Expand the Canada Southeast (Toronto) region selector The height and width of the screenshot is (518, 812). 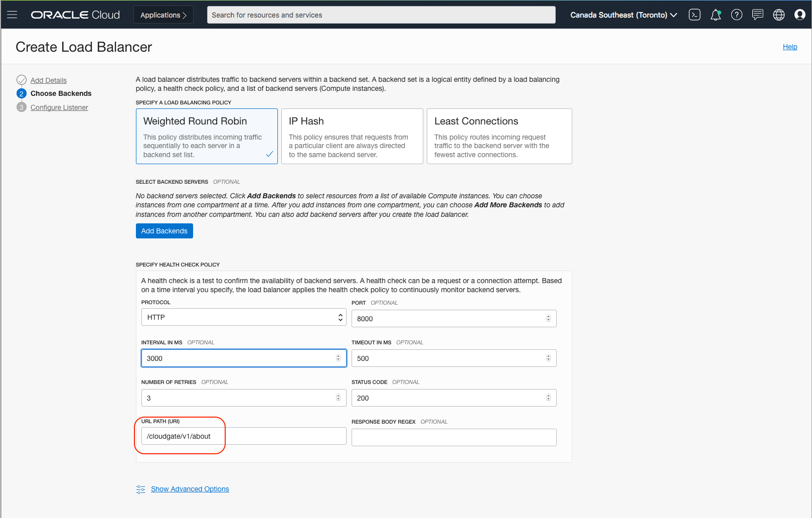click(623, 15)
